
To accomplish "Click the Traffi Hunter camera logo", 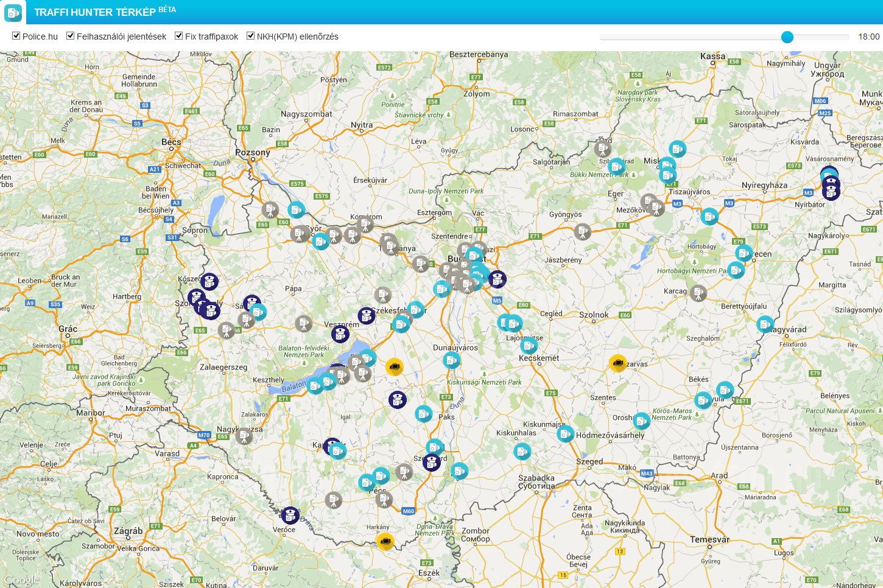I will (x=13, y=12).
